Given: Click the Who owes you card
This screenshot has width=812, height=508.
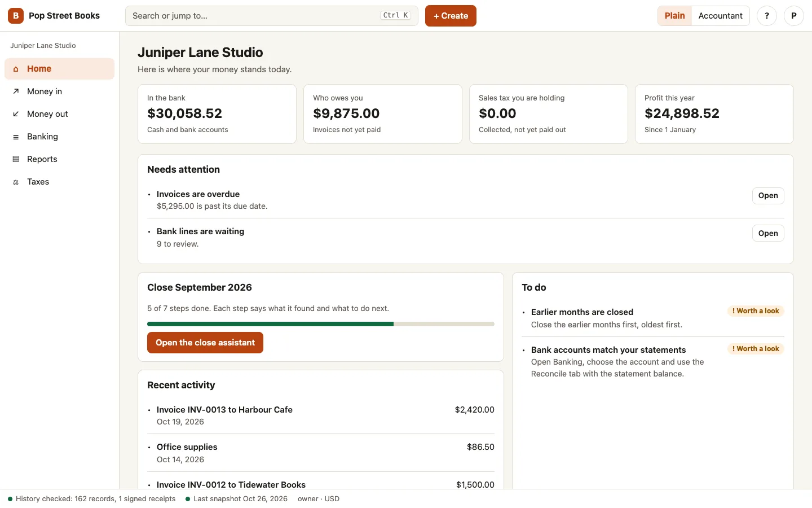Looking at the screenshot, I should coord(383,114).
